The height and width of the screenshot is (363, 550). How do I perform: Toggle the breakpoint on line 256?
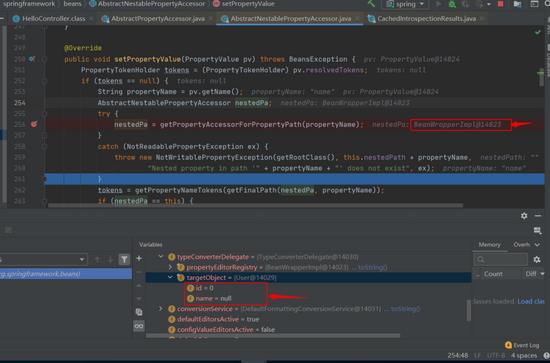point(34,124)
